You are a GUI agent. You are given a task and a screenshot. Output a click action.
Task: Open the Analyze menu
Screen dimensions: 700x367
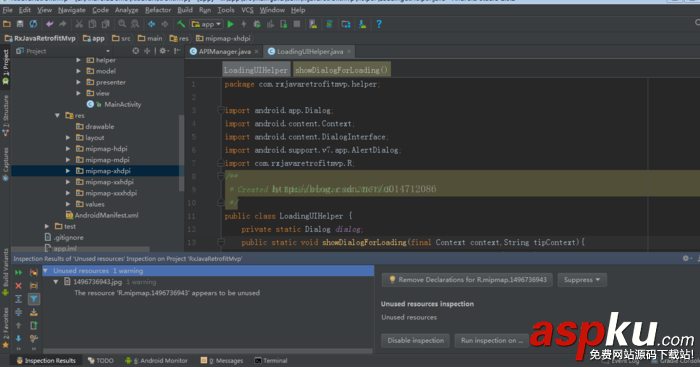[126, 10]
